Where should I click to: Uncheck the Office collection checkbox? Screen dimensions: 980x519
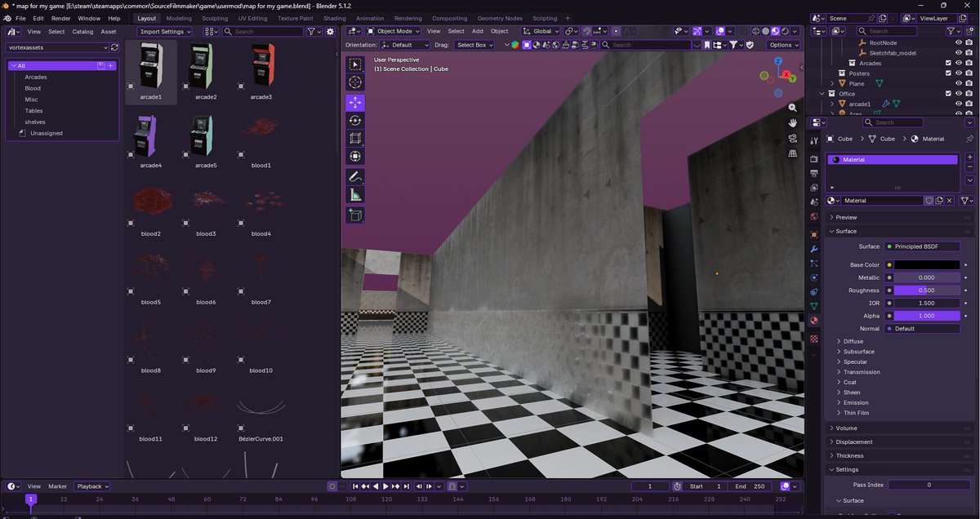pyautogui.click(x=948, y=94)
